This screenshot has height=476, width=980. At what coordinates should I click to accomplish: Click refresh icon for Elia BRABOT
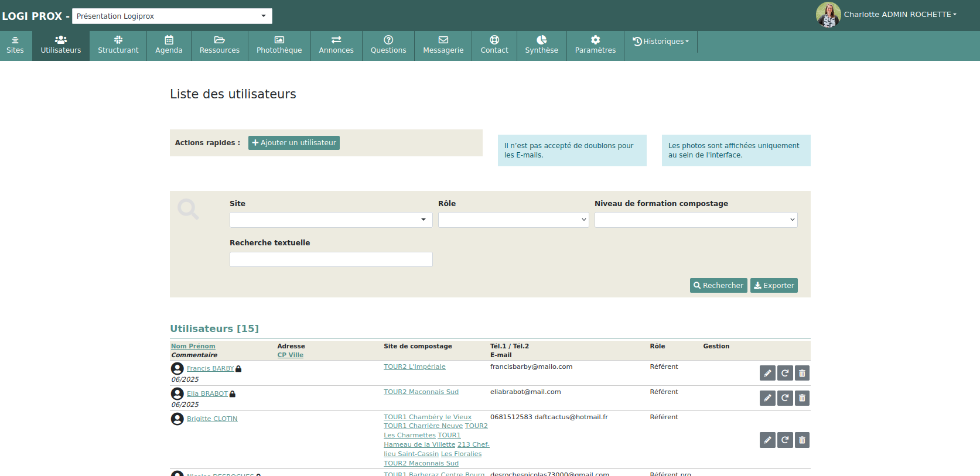(785, 398)
